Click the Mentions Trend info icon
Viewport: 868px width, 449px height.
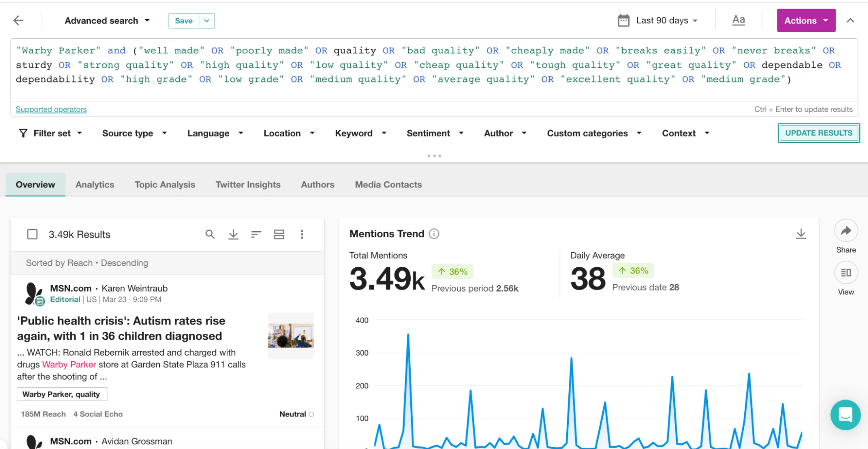pyautogui.click(x=434, y=234)
